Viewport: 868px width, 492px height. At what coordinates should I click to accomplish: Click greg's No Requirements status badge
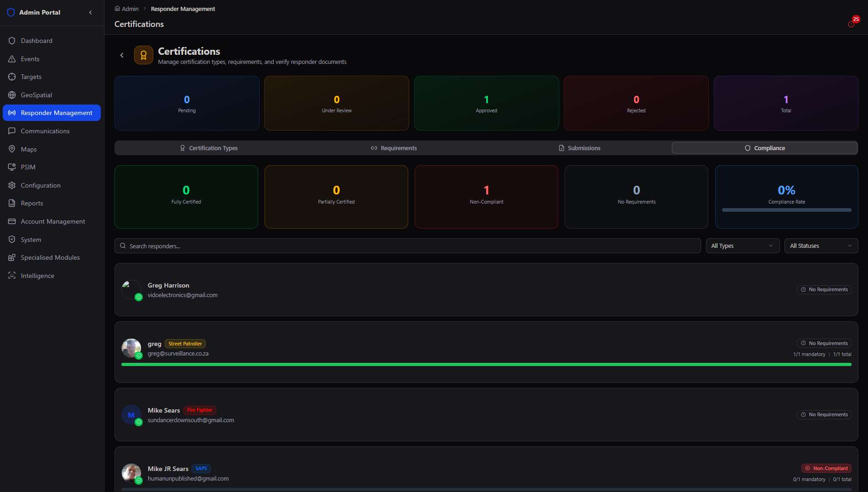824,343
